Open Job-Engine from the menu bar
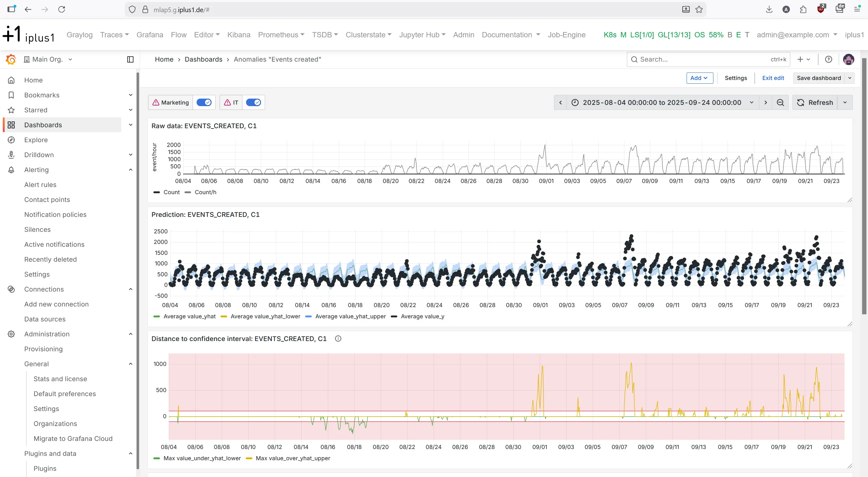The image size is (868, 477). 567,35
